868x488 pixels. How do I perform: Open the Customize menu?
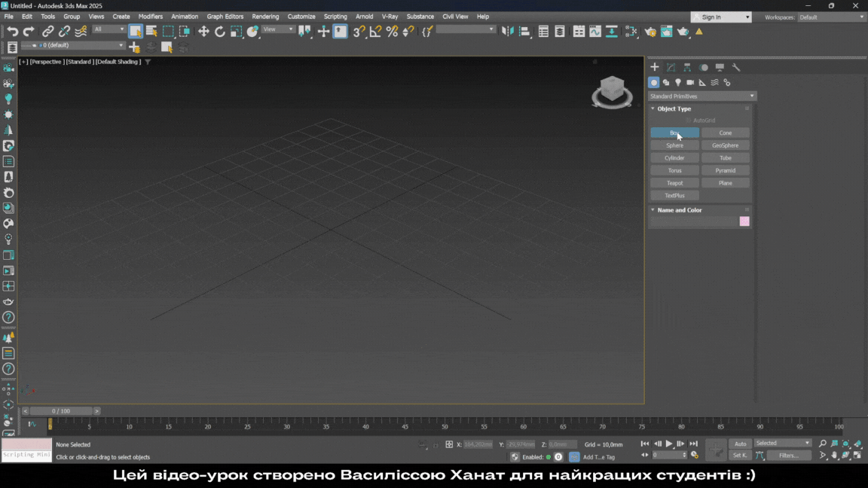pyautogui.click(x=301, y=17)
